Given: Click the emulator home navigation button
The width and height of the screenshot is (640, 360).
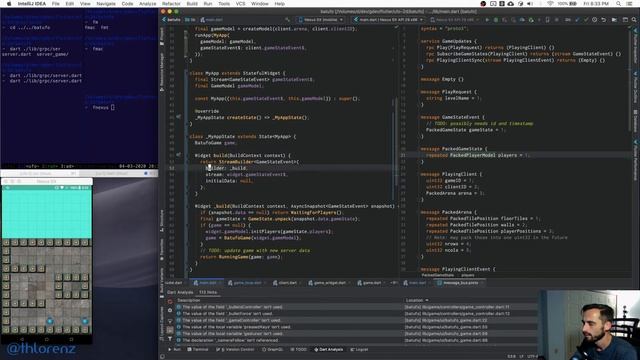Looking at the screenshot, I should [47, 339].
